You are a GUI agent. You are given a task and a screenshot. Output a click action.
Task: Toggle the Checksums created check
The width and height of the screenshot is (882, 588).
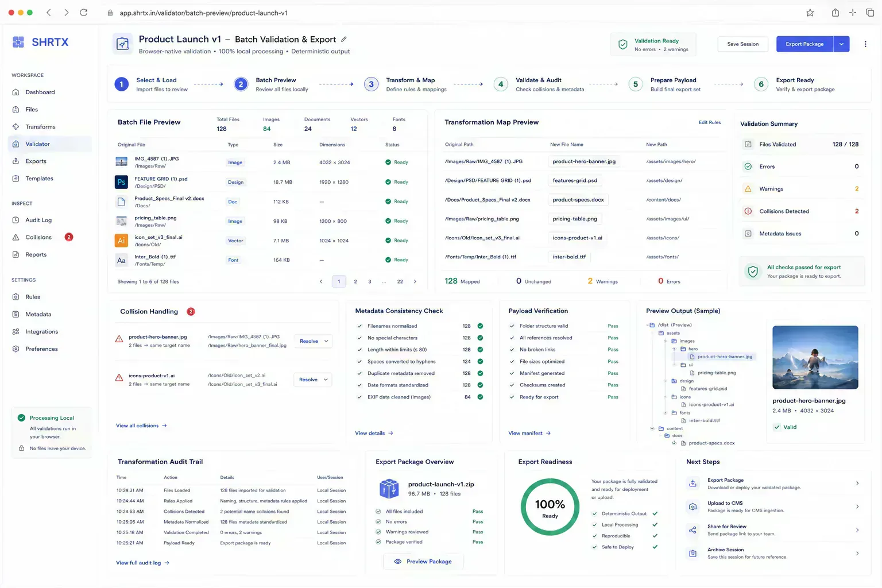point(512,385)
